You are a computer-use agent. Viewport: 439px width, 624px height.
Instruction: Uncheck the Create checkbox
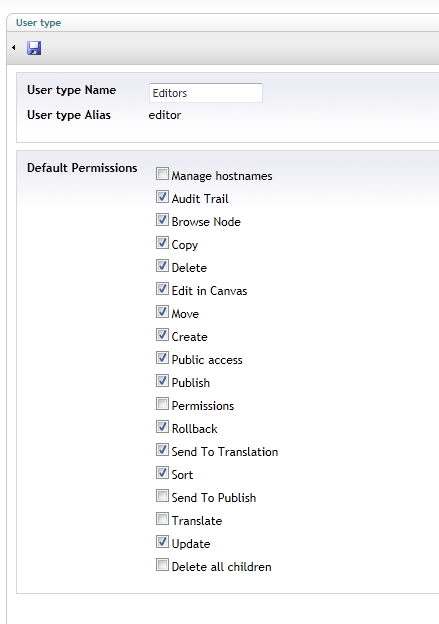pos(162,335)
